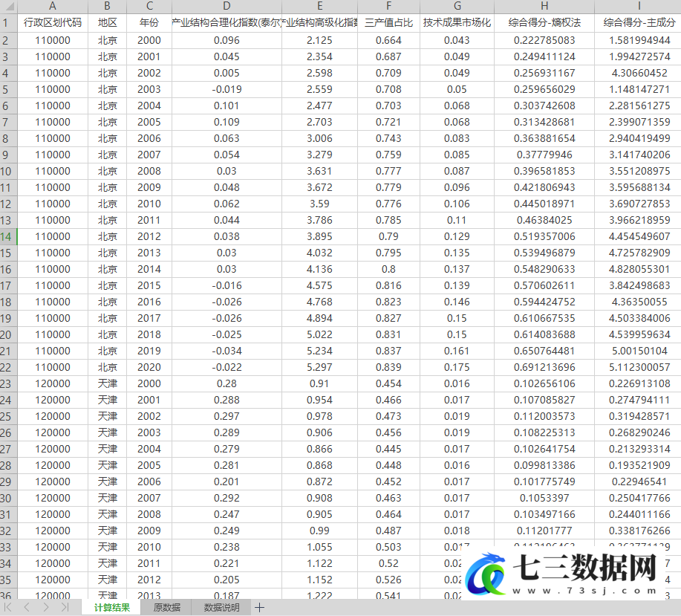Select cell with value 1.055
The width and height of the screenshot is (681, 616).
click(319, 548)
